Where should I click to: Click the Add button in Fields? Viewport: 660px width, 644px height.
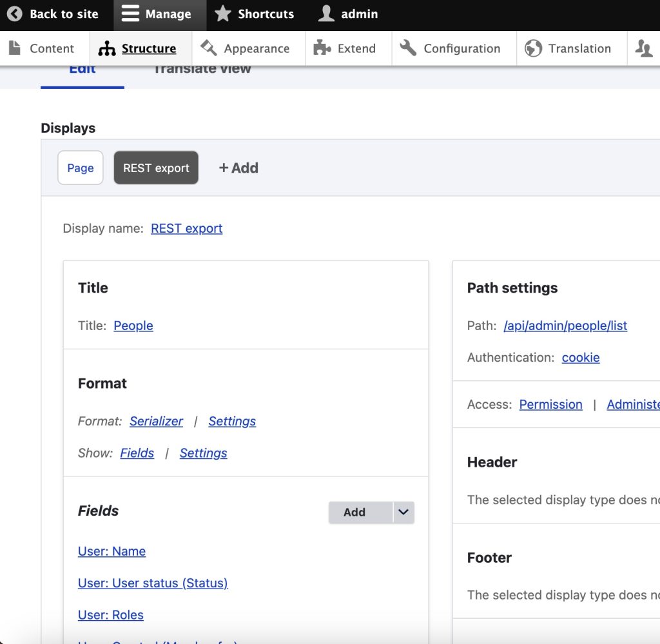[x=361, y=512]
